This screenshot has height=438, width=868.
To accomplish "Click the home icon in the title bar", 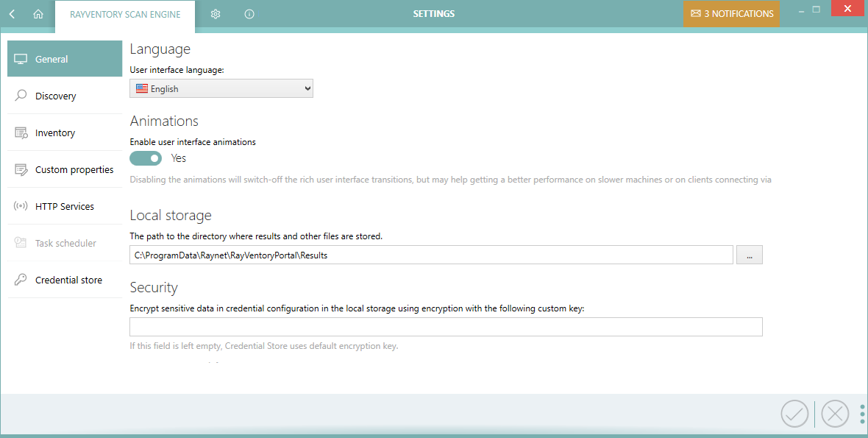I will (x=38, y=13).
